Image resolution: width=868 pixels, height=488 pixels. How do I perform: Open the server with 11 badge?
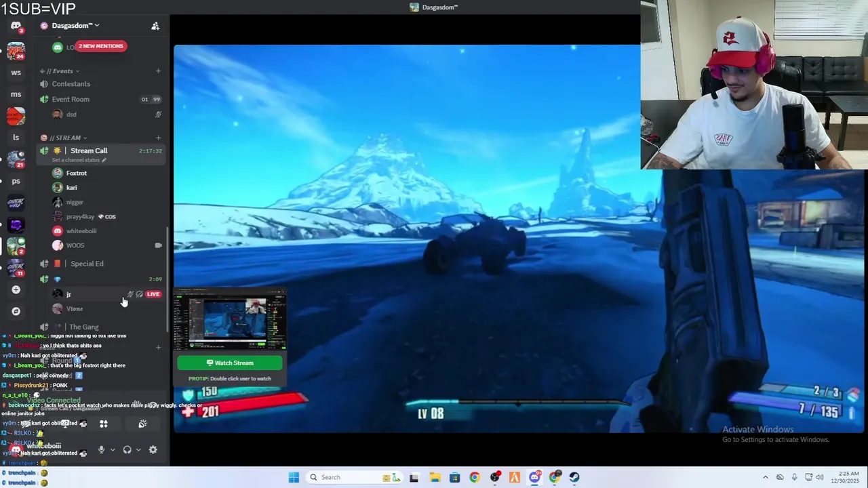(16, 268)
